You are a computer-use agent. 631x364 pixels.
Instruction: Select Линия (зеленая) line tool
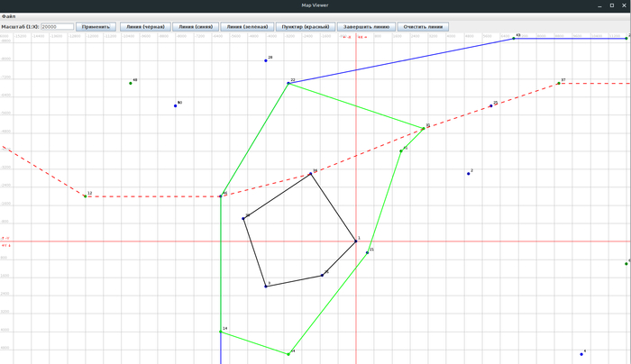247,27
